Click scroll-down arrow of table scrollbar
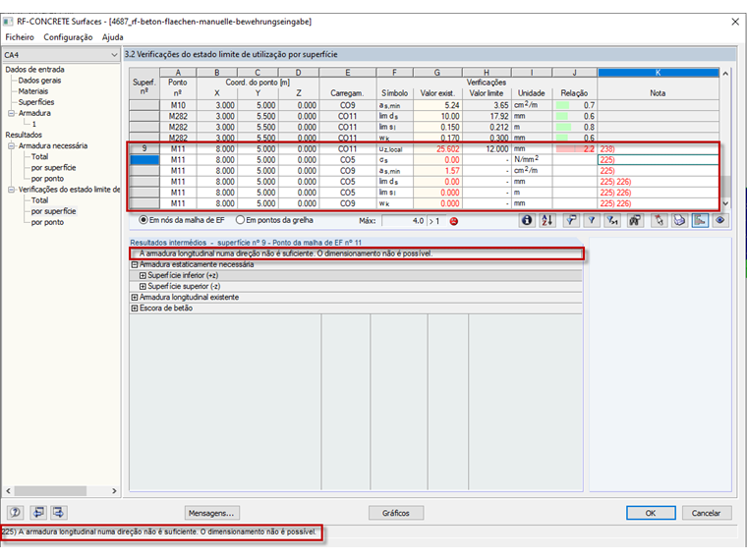The width and height of the screenshot is (747, 560). pyautogui.click(x=725, y=203)
